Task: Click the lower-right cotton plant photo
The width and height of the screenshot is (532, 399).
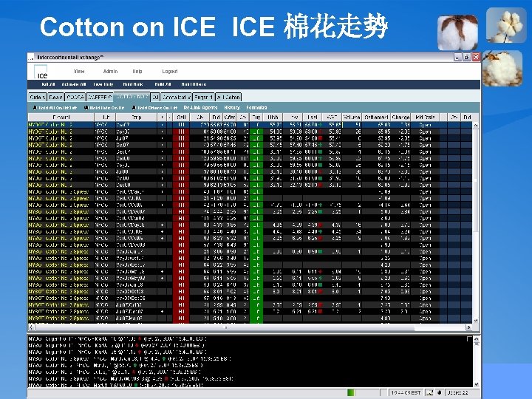Action: click(x=502, y=68)
